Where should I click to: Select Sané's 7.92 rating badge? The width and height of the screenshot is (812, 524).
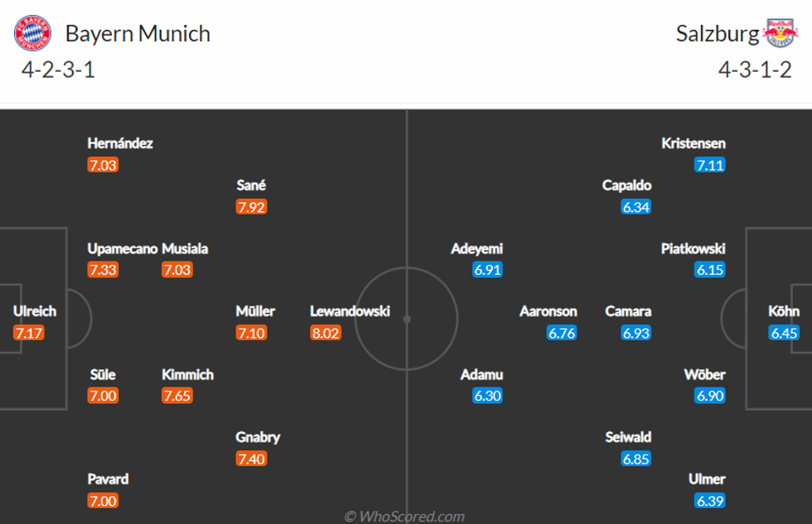(251, 207)
